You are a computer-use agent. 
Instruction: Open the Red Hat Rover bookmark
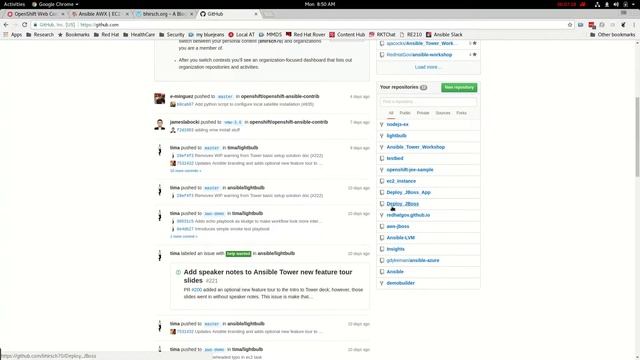[306, 35]
